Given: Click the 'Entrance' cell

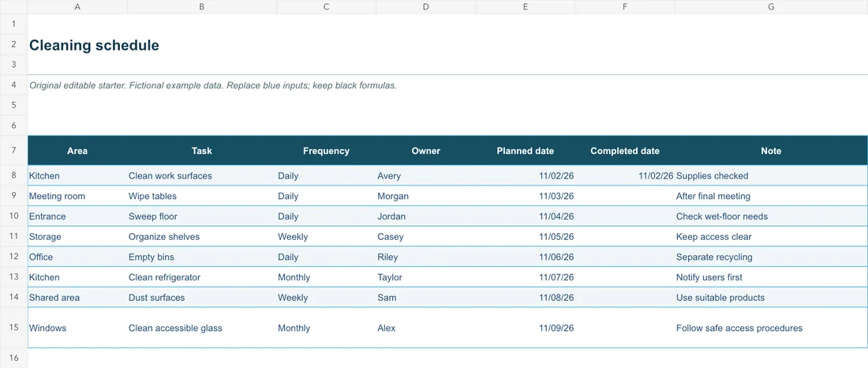Looking at the screenshot, I should (77, 216).
